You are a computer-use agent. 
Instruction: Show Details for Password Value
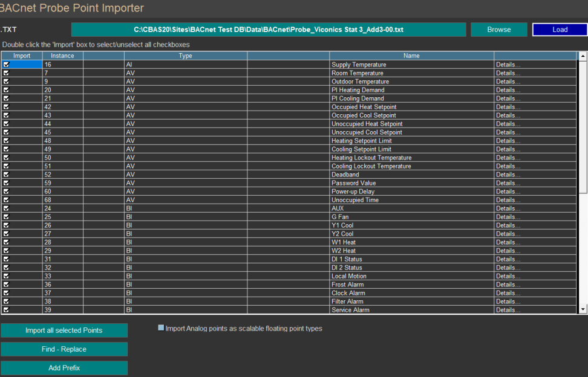click(508, 183)
